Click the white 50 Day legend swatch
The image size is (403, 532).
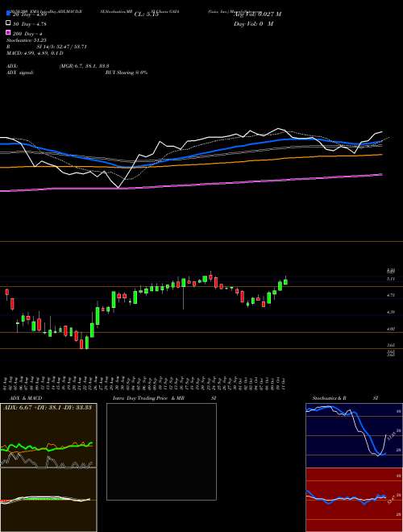click(9, 23)
